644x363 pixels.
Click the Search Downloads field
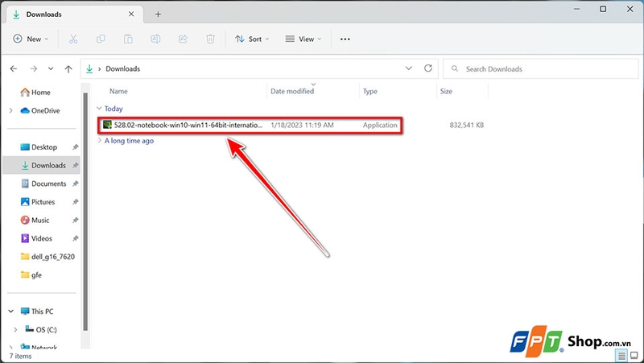click(x=540, y=68)
